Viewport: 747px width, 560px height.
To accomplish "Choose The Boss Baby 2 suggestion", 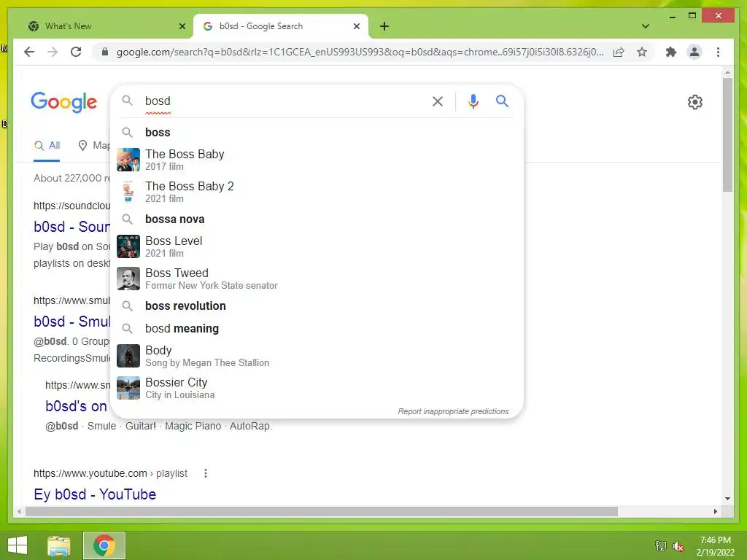I will 317,192.
